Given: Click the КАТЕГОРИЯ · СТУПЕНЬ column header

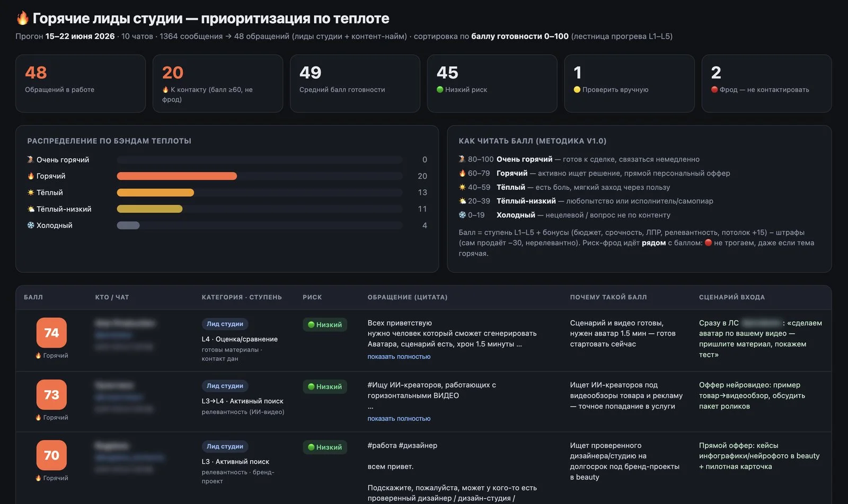Looking at the screenshot, I should [242, 297].
